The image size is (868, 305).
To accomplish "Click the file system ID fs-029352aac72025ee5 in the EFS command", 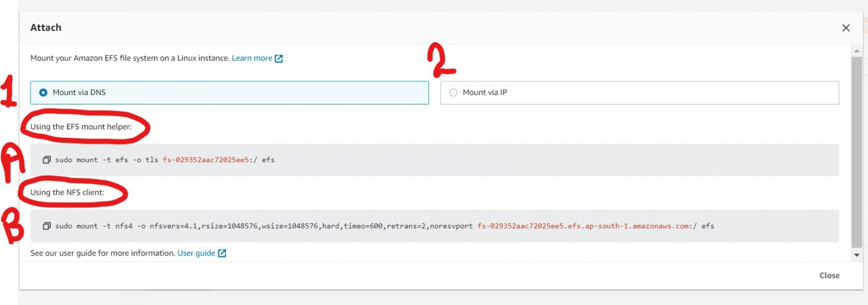I will [x=206, y=160].
